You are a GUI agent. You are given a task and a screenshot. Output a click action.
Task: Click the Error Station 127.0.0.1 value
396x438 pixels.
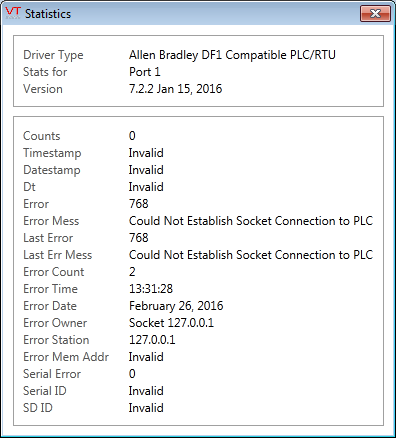pos(152,340)
